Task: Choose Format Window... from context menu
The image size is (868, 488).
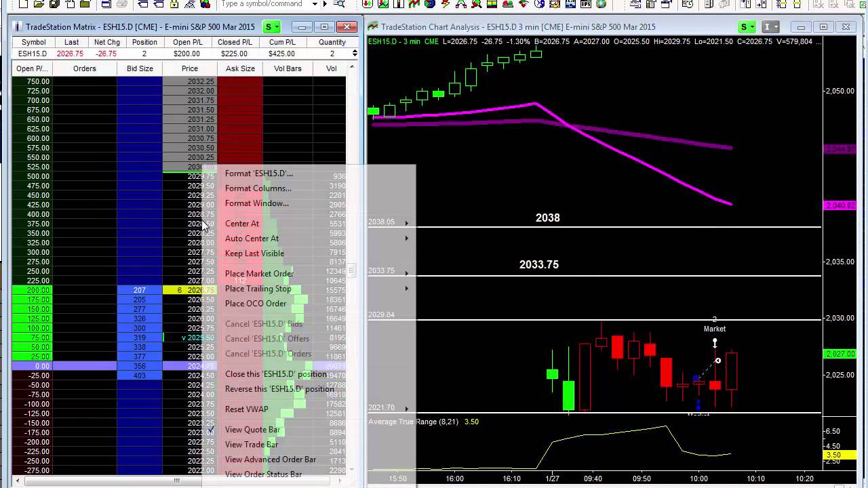Action: point(257,203)
